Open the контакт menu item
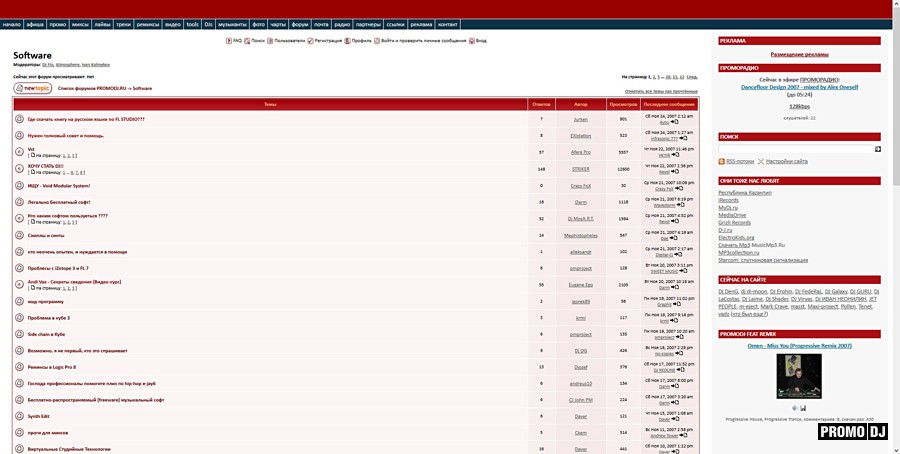This screenshot has height=454, width=900. (448, 24)
